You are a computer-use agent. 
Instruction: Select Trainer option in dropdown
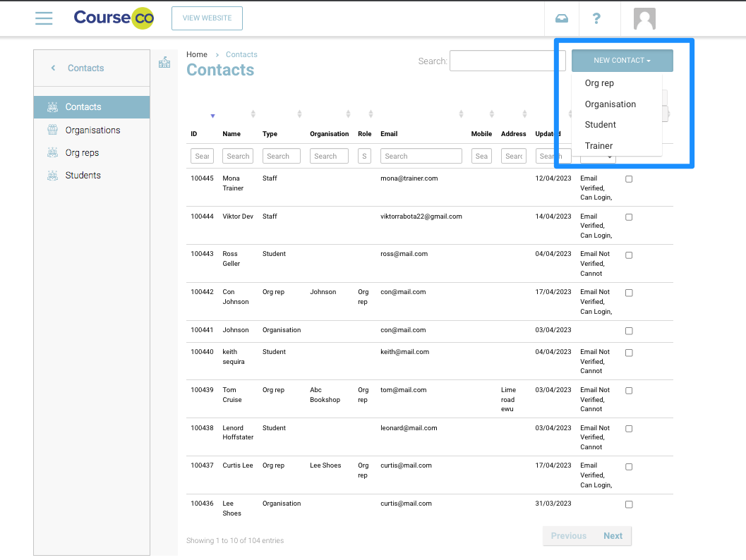[598, 146]
